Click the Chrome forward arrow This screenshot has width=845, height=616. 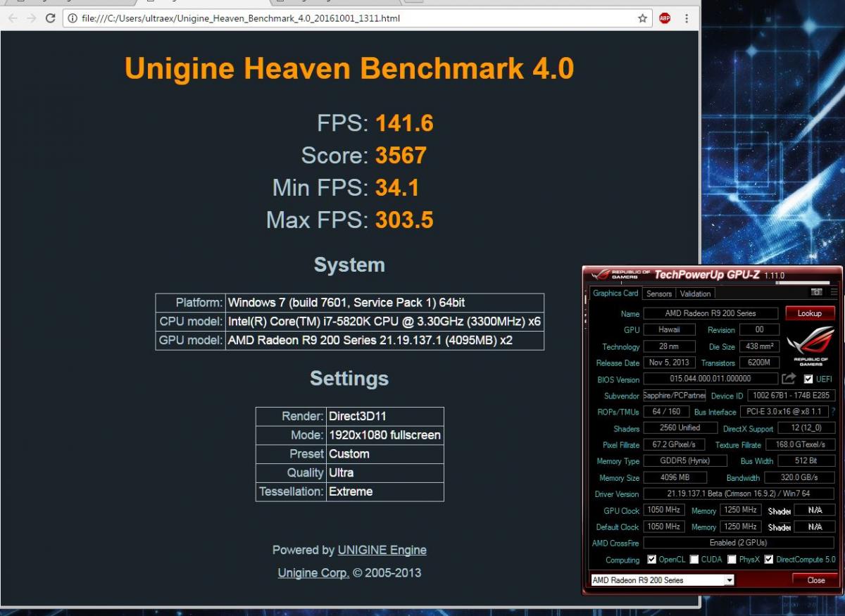click(31, 18)
